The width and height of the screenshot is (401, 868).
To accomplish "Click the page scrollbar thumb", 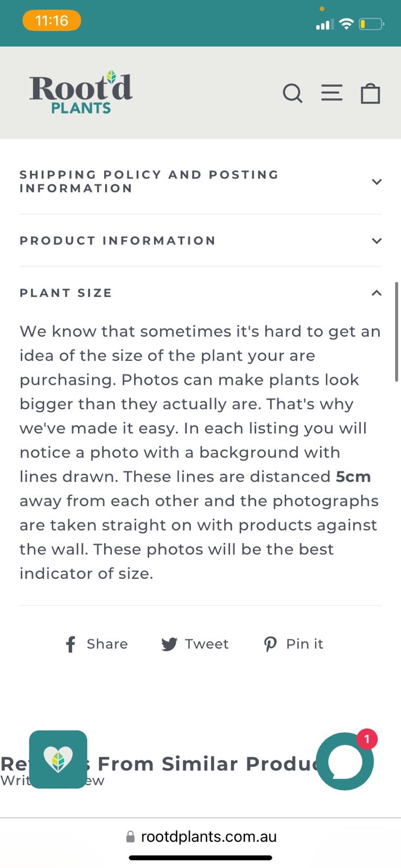I will 397,331.
